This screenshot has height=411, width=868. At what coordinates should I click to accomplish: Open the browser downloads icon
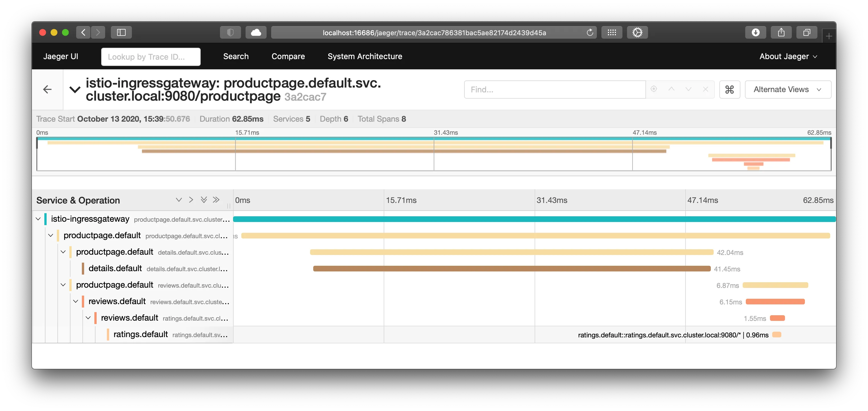click(755, 33)
